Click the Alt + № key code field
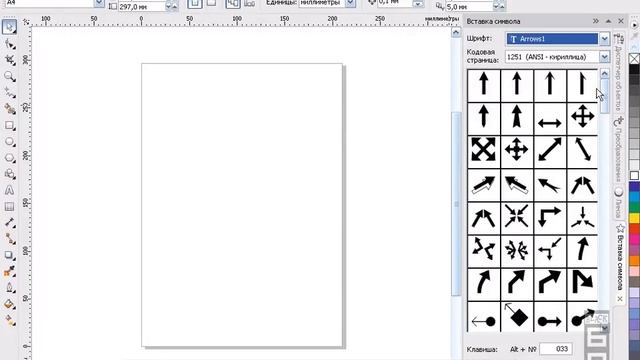The image size is (640, 360). [556, 349]
